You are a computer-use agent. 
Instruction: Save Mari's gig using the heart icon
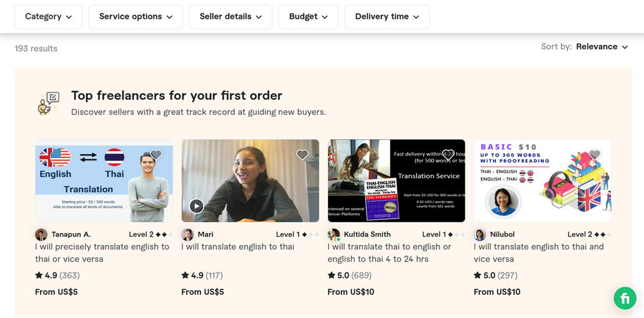point(302,155)
